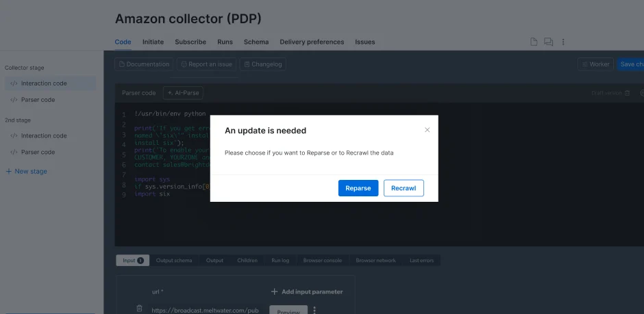Open 2nd stage Parser code
The width and height of the screenshot is (644, 314).
pyautogui.click(x=51, y=152)
